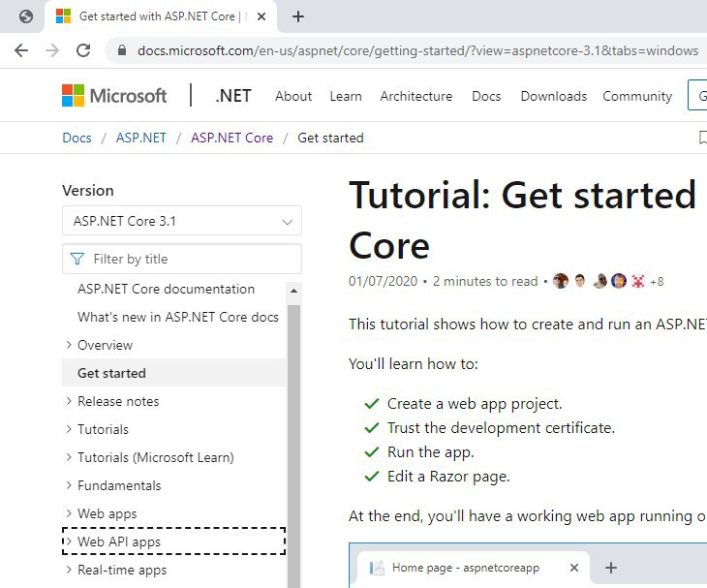Go to ASP.NET breadcrumb link
The height and width of the screenshot is (588, 707).
pyautogui.click(x=141, y=138)
